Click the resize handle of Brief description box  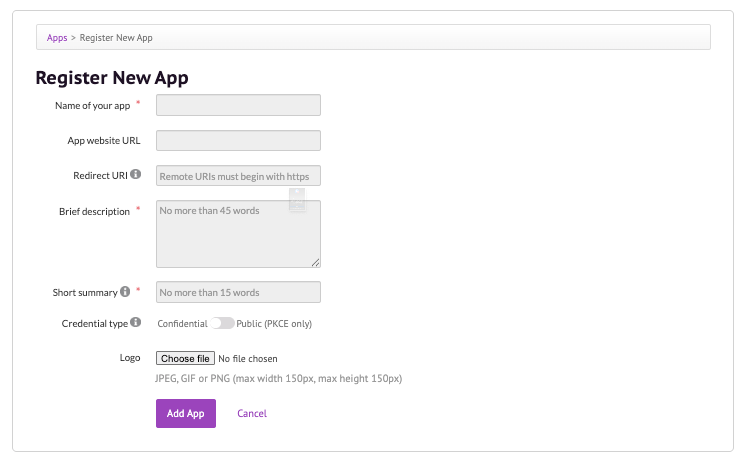click(315, 262)
